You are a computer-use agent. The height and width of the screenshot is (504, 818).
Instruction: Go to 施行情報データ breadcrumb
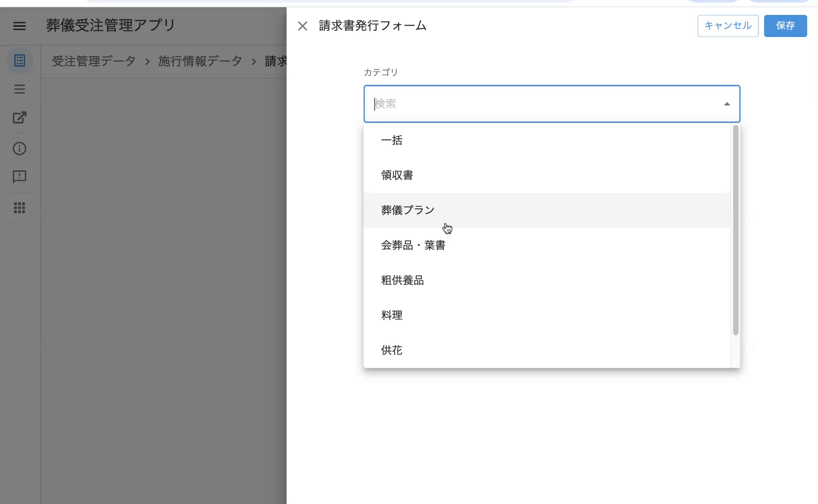[200, 61]
